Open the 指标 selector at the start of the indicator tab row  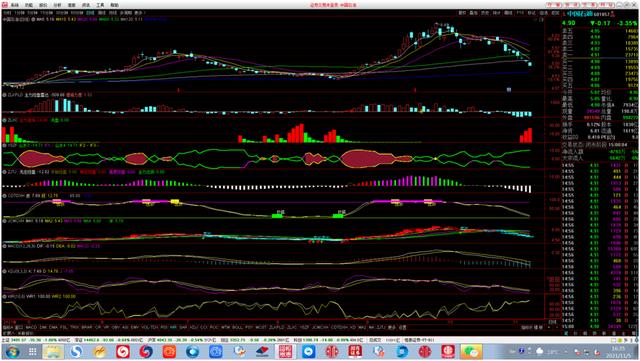7,328
